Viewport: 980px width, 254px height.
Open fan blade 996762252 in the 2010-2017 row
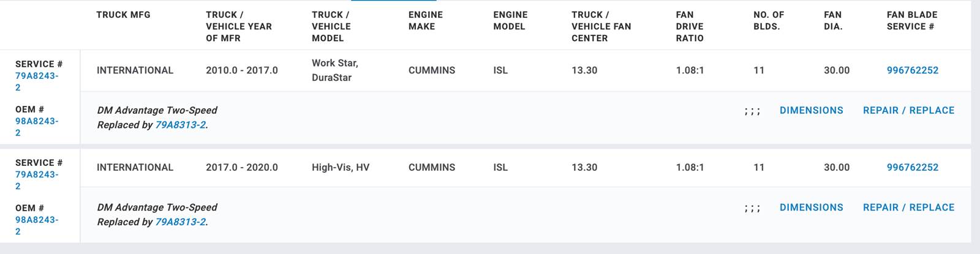[x=912, y=70]
